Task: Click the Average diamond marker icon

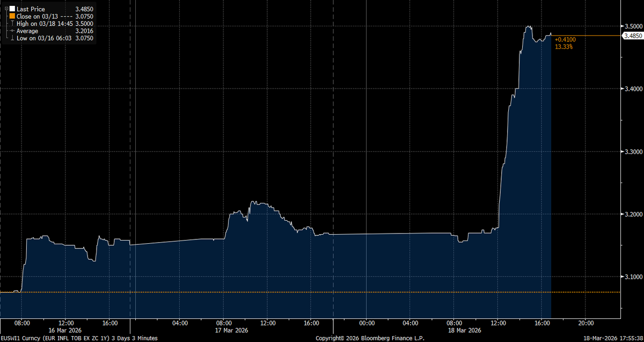Action: 12,31
